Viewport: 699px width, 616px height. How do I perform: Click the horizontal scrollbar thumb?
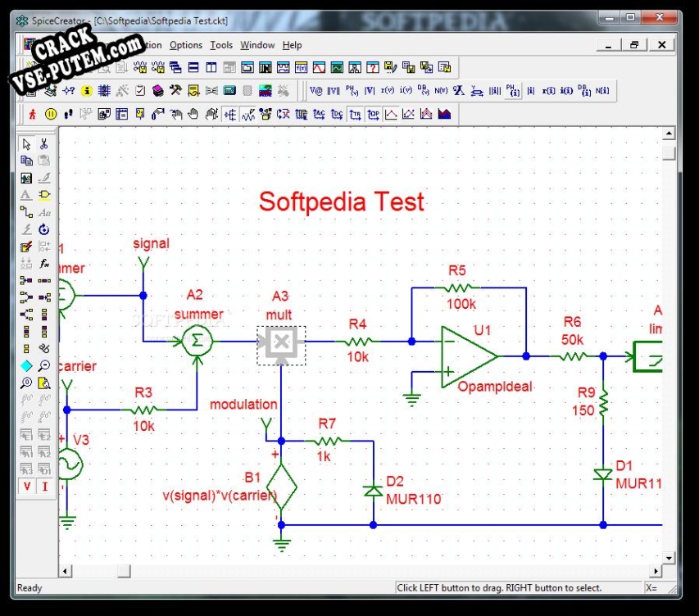[124, 571]
